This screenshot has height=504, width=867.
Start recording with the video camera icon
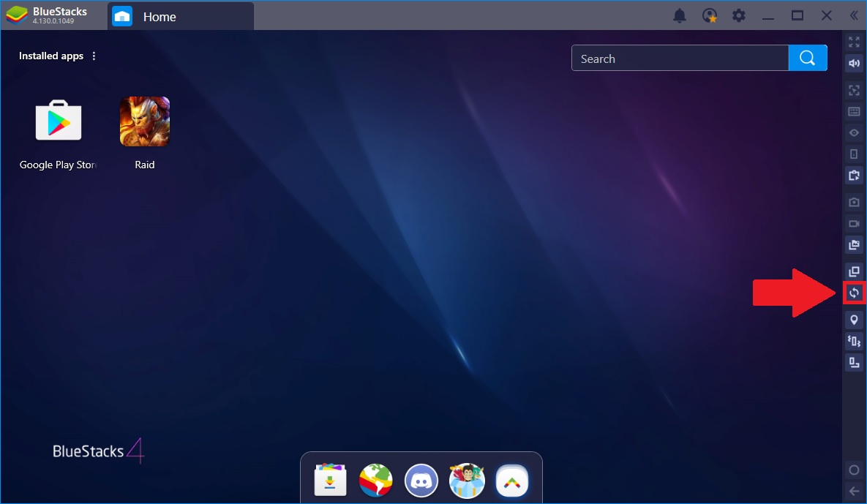(854, 224)
